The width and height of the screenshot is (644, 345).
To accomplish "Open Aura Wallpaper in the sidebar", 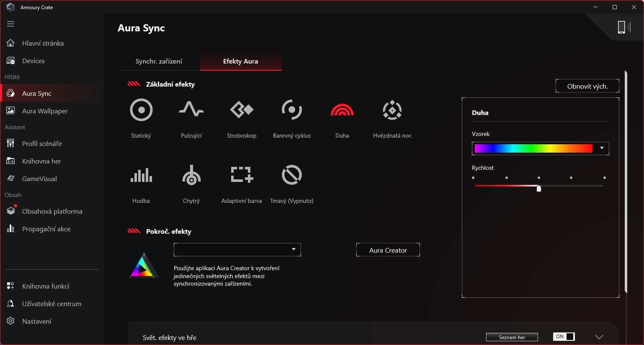I will tap(52, 111).
